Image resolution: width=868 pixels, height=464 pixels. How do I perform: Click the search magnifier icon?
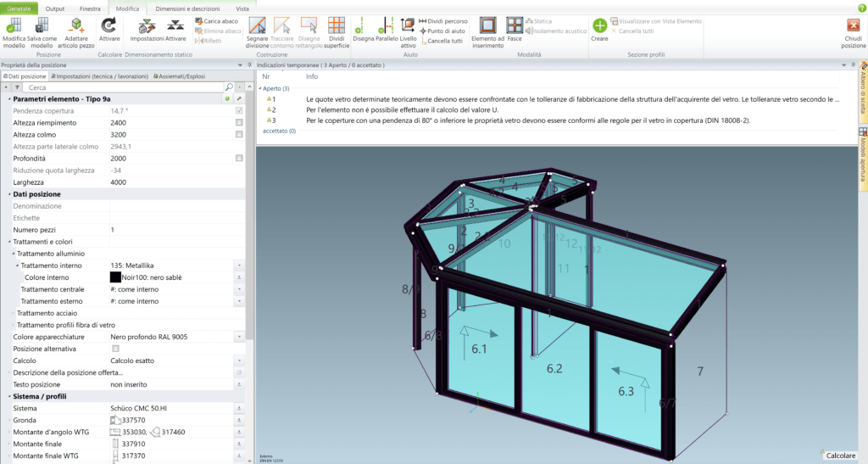coord(229,87)
